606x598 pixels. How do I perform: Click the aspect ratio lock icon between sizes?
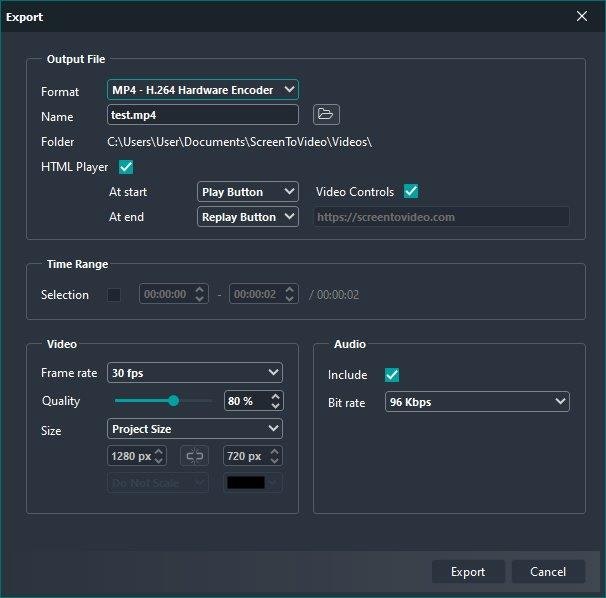point(194,456)
